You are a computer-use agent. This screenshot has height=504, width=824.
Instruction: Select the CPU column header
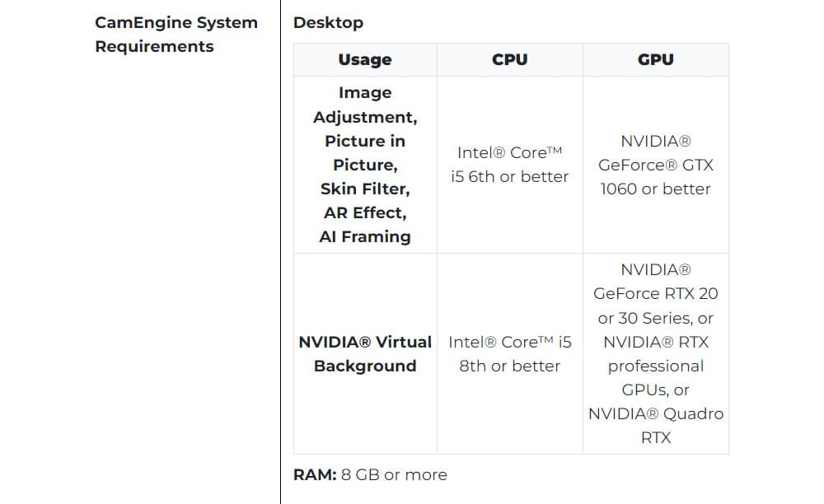click(509, 59)
